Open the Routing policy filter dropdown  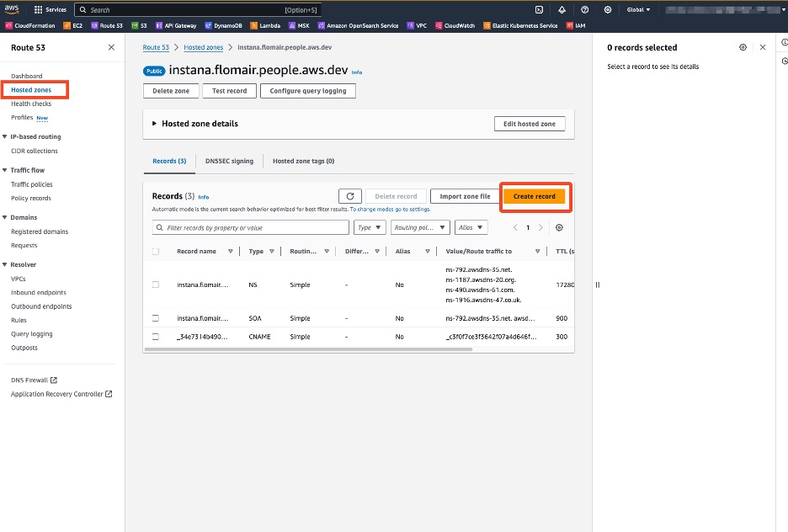[x=419, y=227]
